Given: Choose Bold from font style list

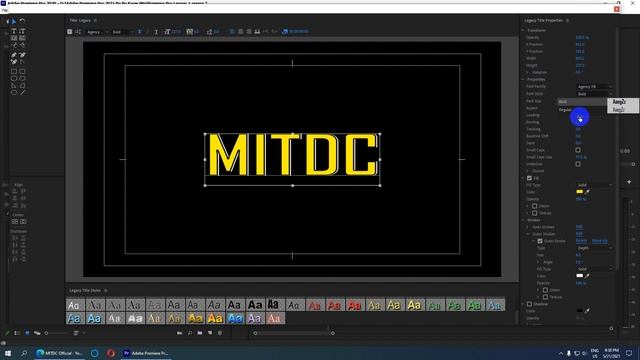Looking at the screenshot, I should click(x=582, y=102).
